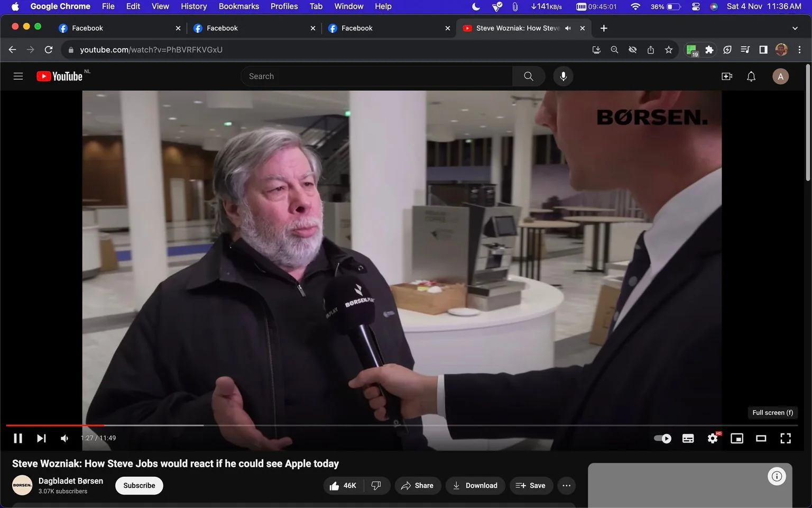812x508 pixels.
Task: Go back in Chrome
Action: coord(13,50)
